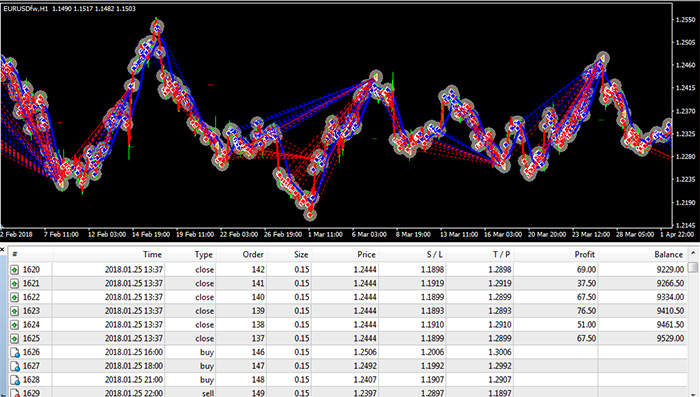Select order number 149 cell
The width and height of the screenshot is (700, 397).
(x=258, y=393)
